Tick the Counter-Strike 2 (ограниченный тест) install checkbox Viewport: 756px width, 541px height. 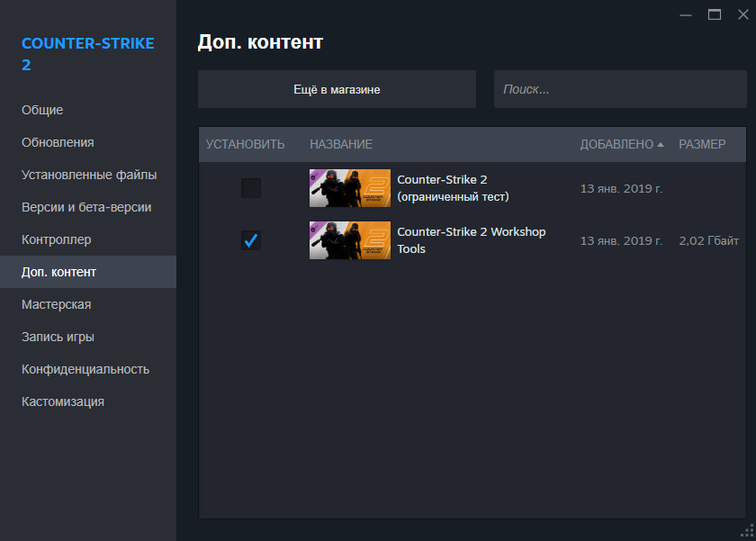(251, 188)
